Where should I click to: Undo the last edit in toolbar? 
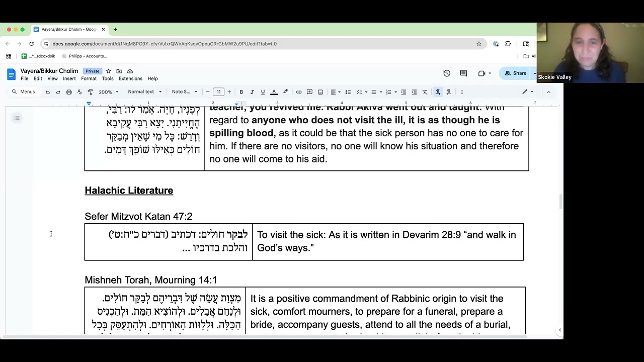pyautogui.click(x=47, y=92)
